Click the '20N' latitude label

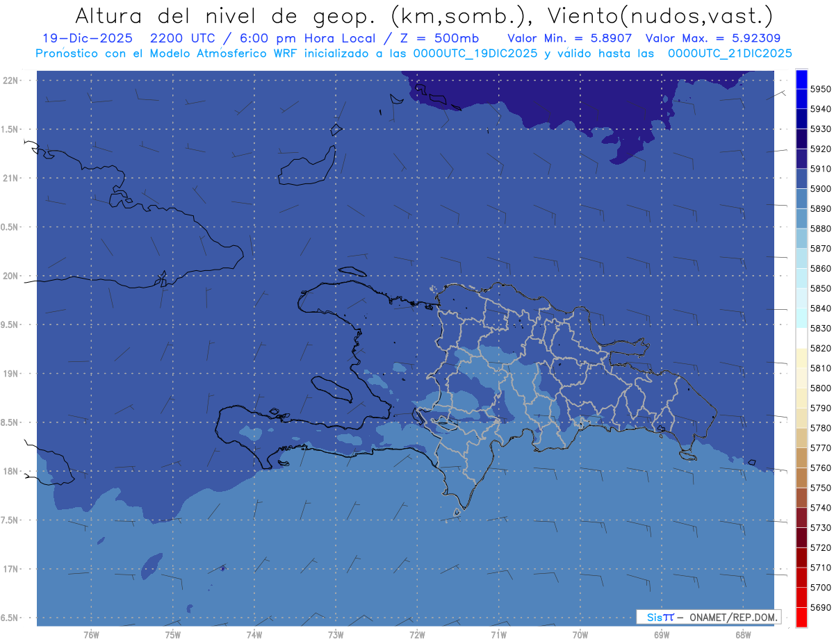pyautogui.click(x=10, y=276)
